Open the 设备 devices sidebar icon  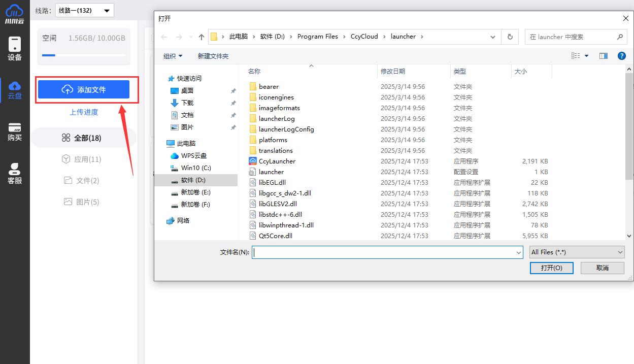pos(15,49)
